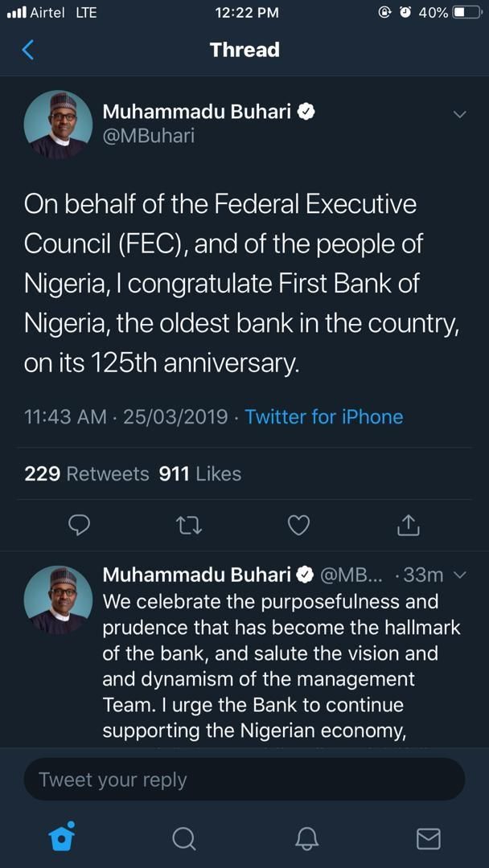Open the tweet Share icon
Screen dimensions: 489x868
[408, 525]
